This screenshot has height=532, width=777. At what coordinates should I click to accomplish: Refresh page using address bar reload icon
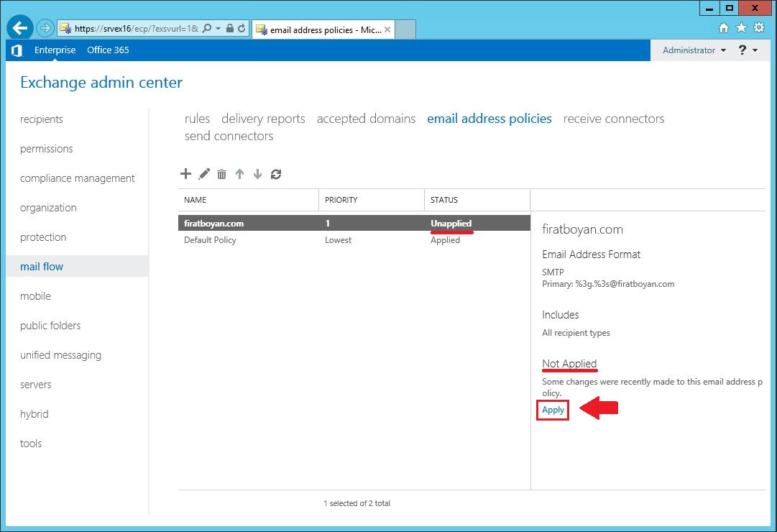(242, 28)
